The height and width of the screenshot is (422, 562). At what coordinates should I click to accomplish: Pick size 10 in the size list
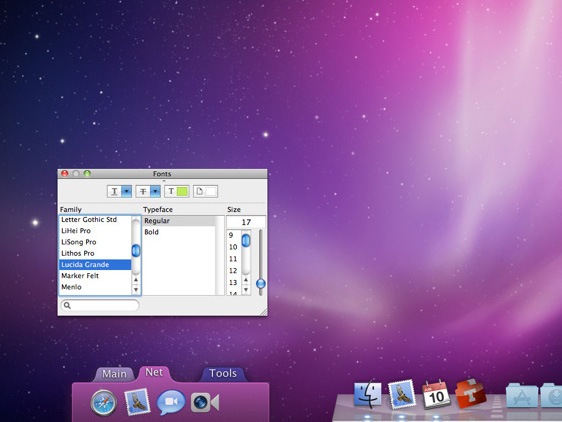(234, 247)
